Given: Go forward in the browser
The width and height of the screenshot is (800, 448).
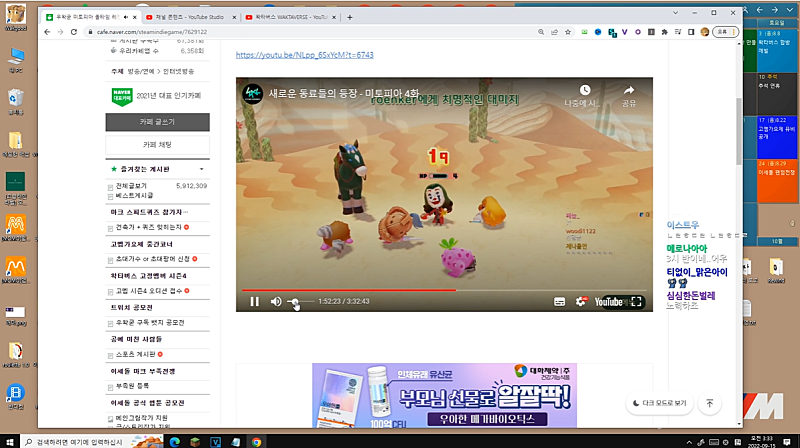Looking at the screenshot, I should click(x=60, y=32).
